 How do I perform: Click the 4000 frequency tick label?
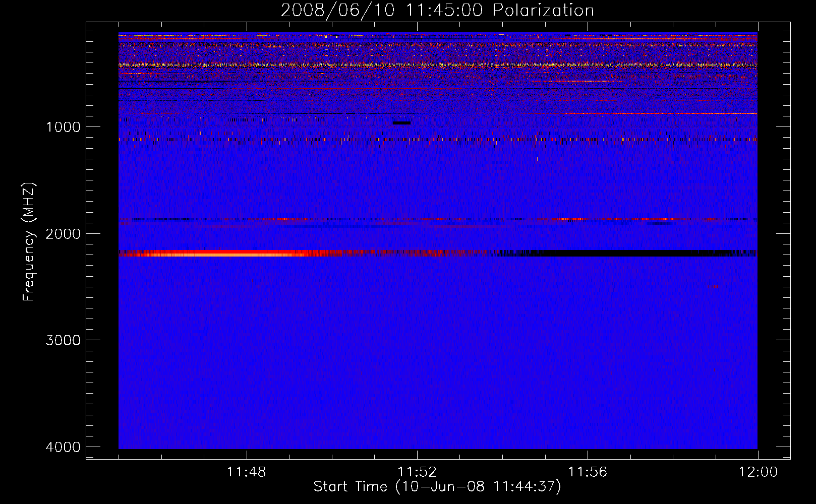pos(63,447)
